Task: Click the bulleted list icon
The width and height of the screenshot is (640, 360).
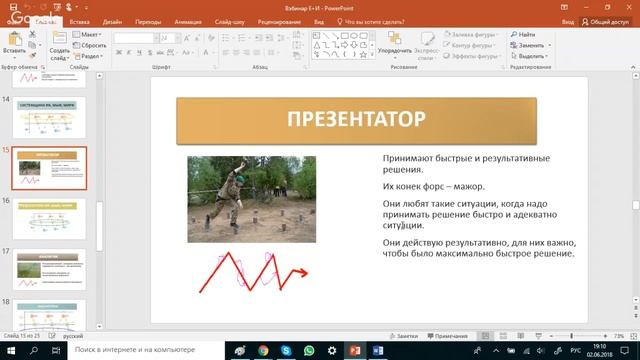Action: [226, 38]
